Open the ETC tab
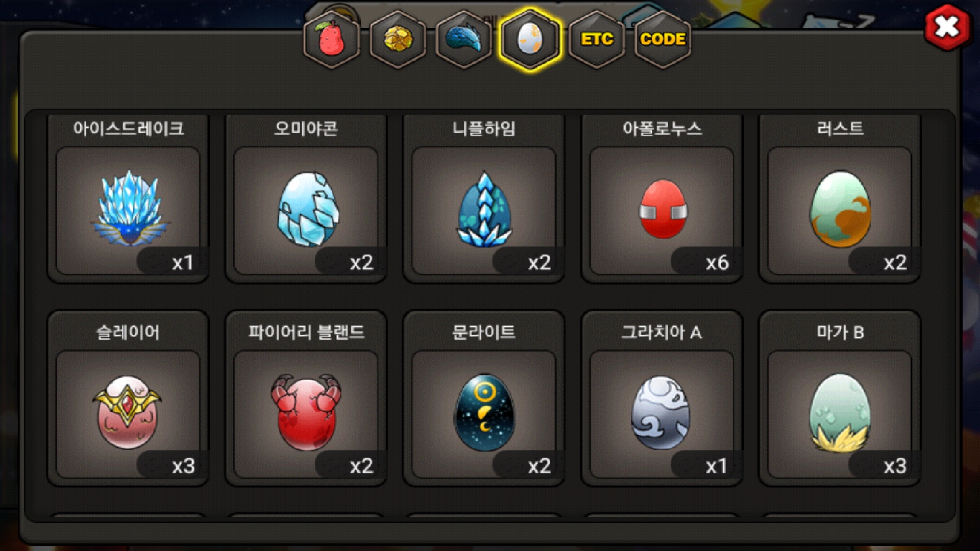The width and height of the screenshot is (980, 551). (x=597, y=39)
